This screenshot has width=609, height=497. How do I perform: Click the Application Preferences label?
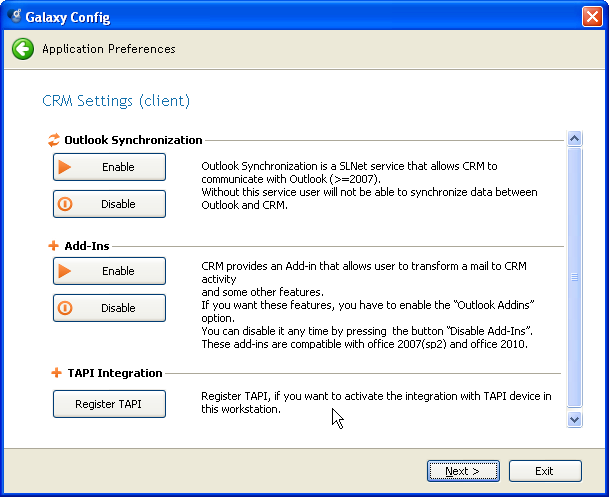(x=109, y=49)
